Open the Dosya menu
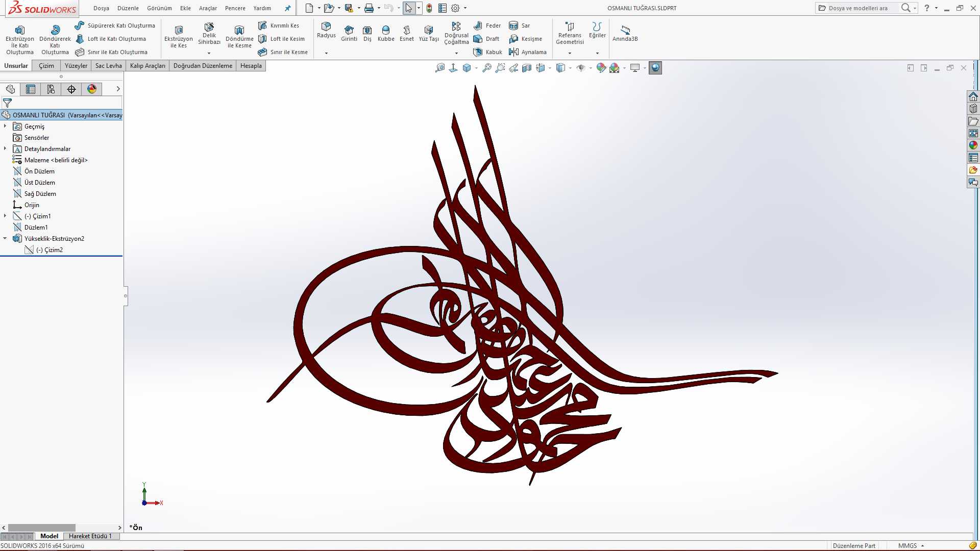980x551 pixels. pyautogui.click(x=101, y=8)
